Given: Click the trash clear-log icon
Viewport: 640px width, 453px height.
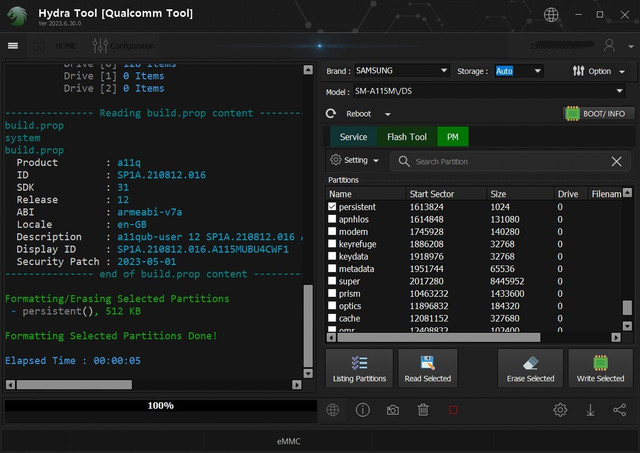Looking at the screenshot, I should point(423,410).
